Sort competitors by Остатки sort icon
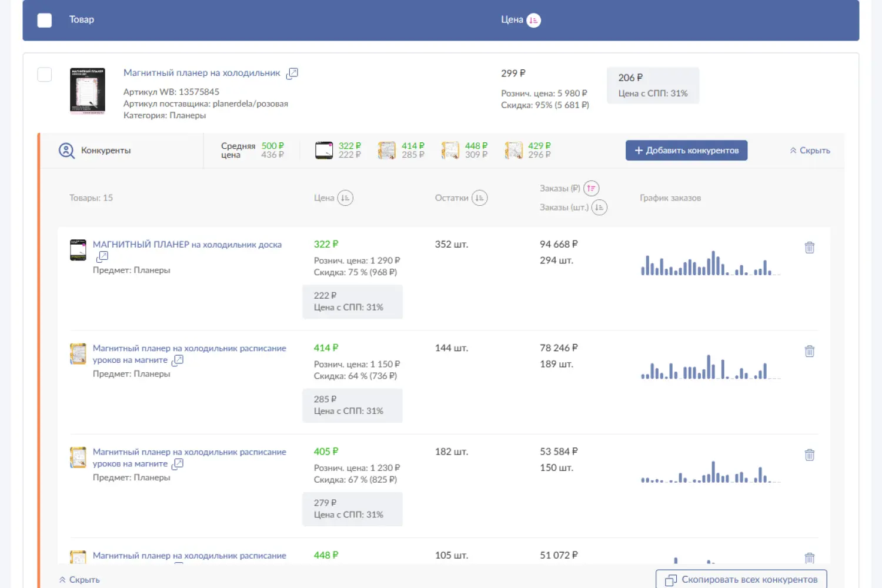Viewport: 882px width, 588px height. 479,198
